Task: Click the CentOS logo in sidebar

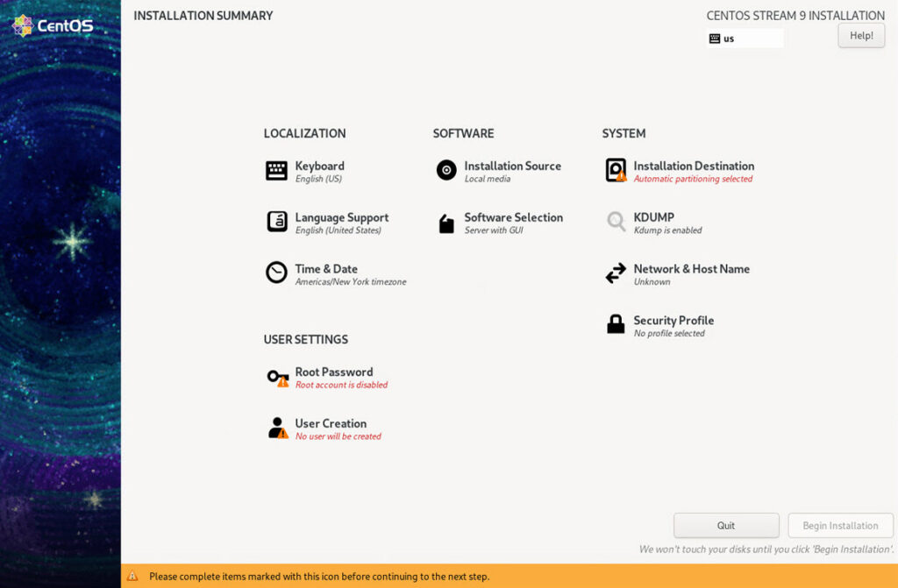Action: coord(53,25)
